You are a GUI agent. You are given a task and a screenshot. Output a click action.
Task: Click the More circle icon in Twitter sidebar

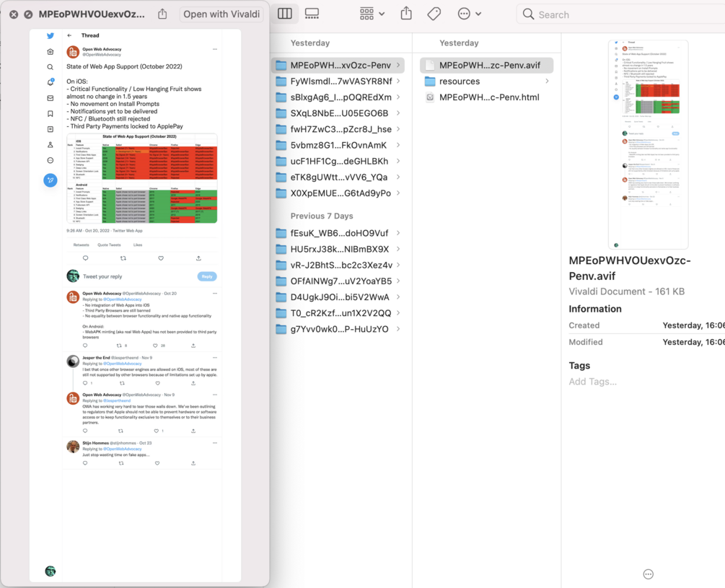50,160
